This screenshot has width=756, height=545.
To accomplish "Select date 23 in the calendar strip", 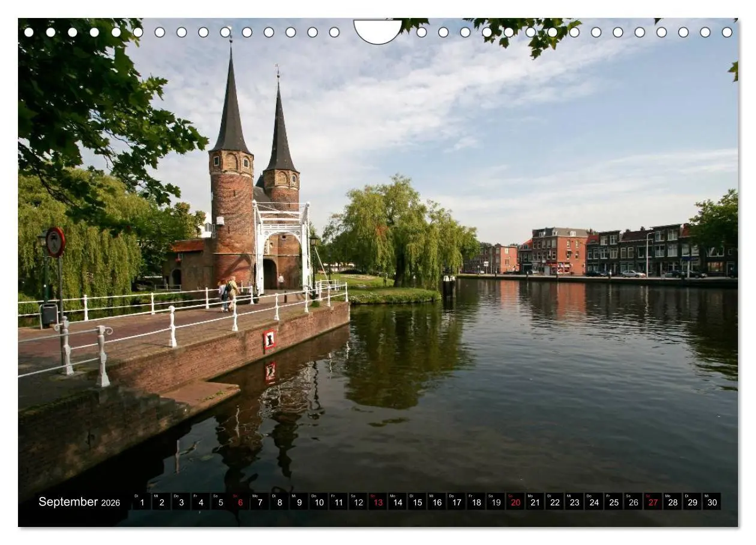I will pos(574,502).
